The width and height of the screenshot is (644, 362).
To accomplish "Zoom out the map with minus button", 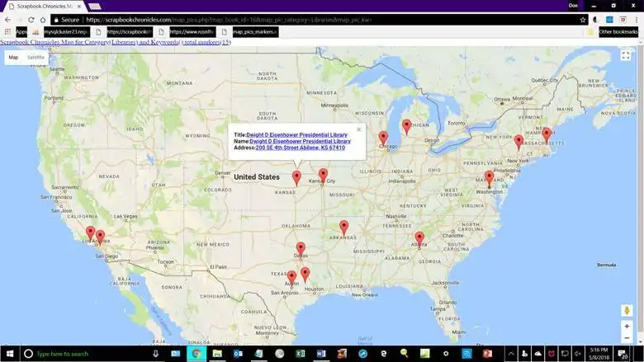I will coord(627,338).
